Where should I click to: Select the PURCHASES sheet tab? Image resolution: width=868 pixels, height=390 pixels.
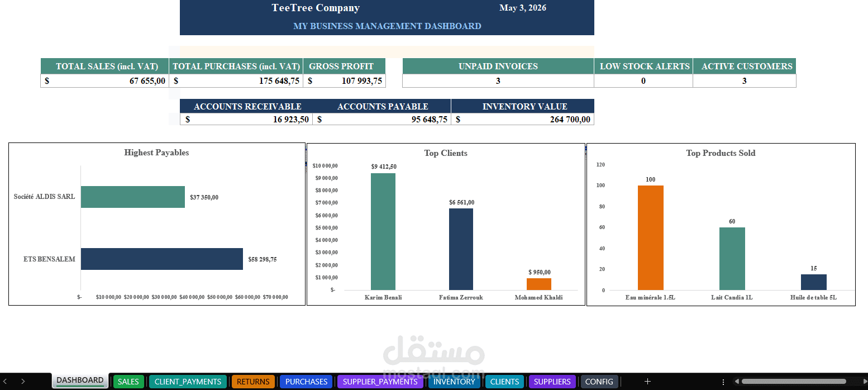(x=306, y=382)
